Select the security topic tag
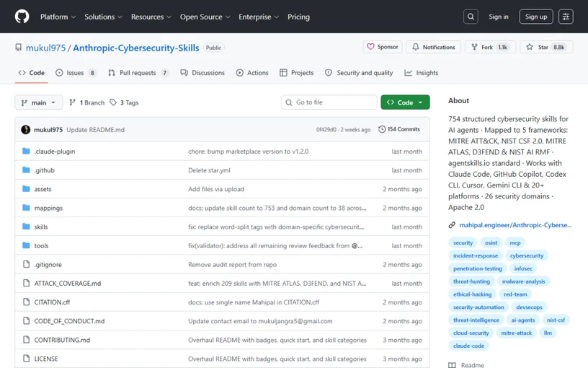This screenshot has width=588, height=368. point(463,242)
